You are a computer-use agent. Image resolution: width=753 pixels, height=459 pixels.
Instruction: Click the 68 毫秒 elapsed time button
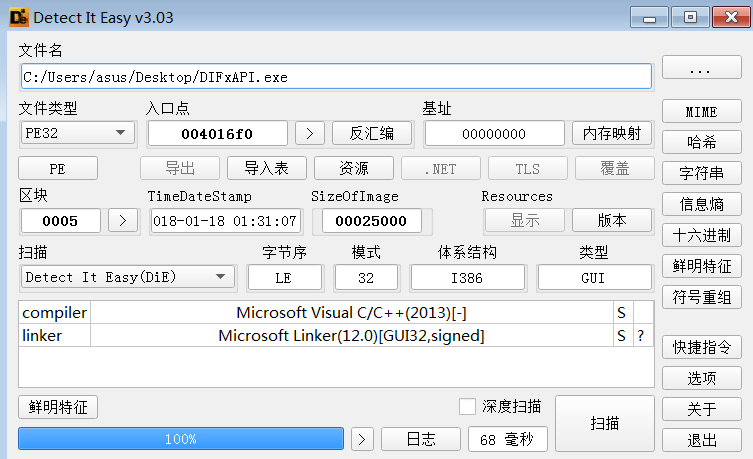(508, 439)
